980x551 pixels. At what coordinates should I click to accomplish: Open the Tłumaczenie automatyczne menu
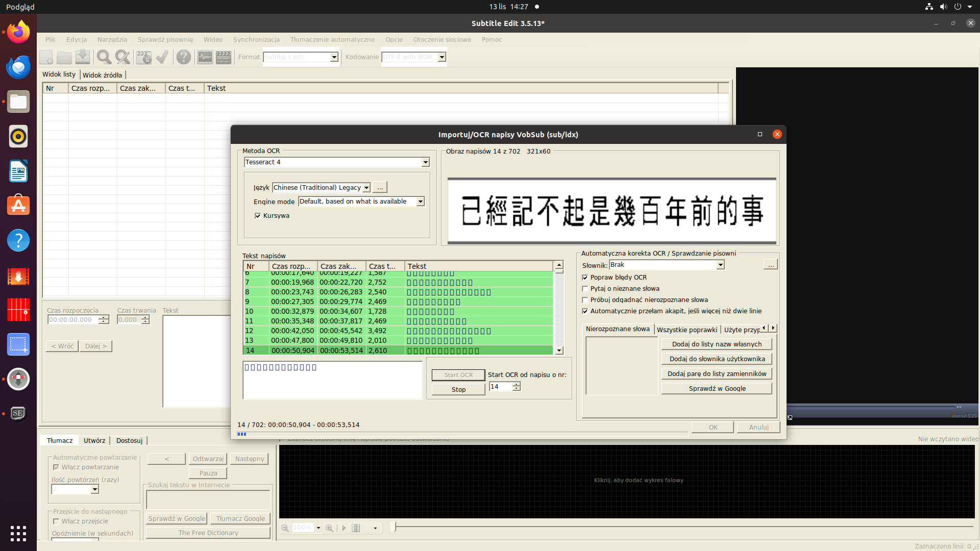click(332, 39)
